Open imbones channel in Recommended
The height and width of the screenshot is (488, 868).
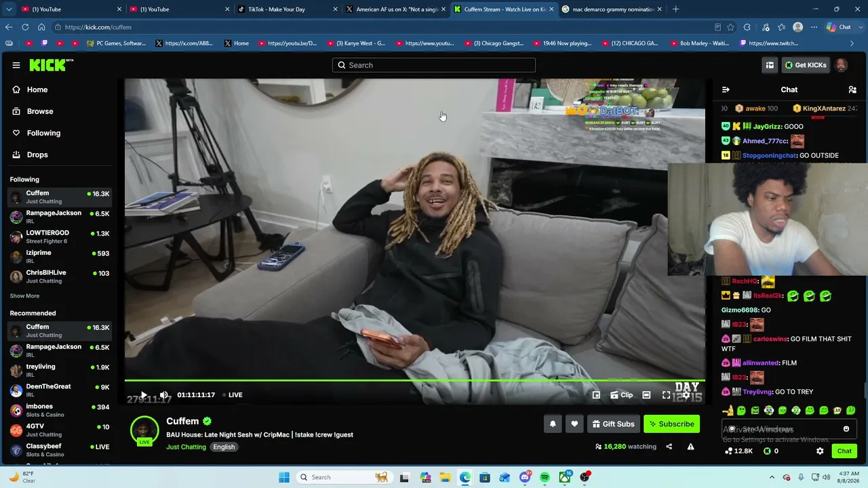pyautogui.click(x=60, y=411)
